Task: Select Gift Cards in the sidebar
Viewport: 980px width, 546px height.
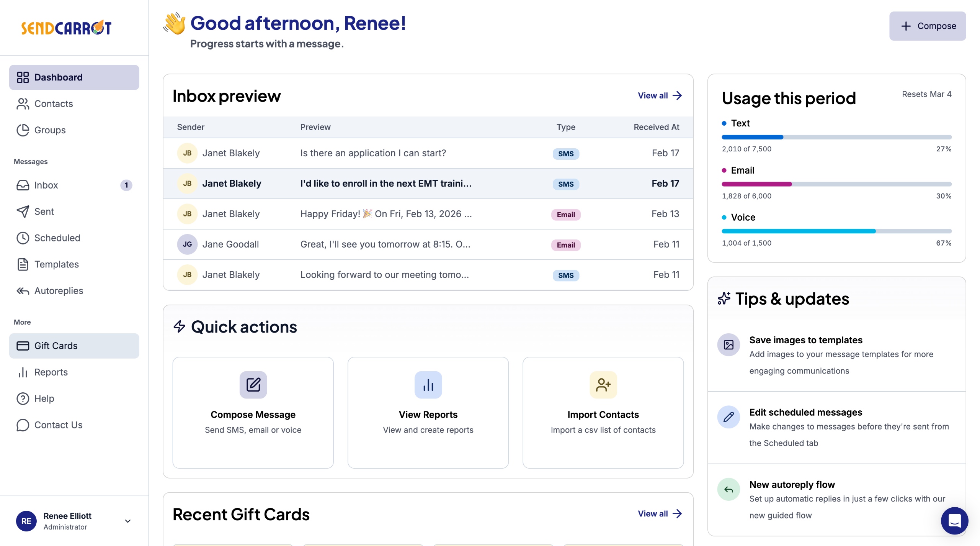Action: 56,346
